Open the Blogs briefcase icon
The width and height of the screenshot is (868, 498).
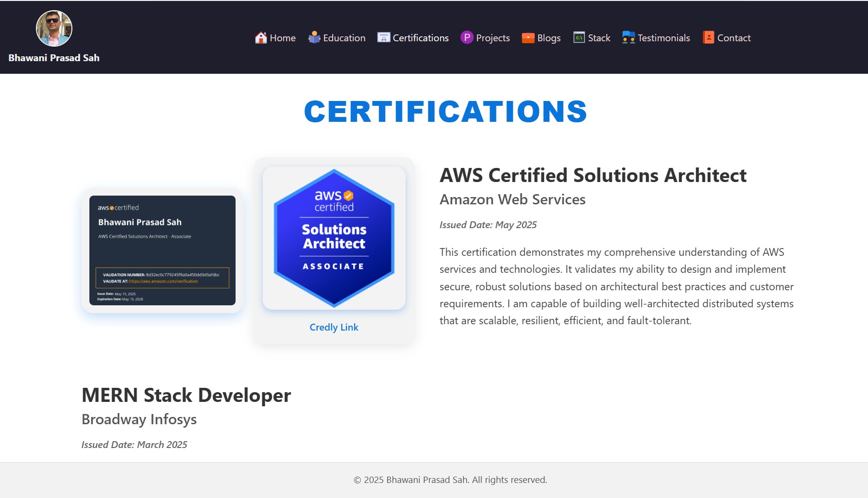coord(528,37)
